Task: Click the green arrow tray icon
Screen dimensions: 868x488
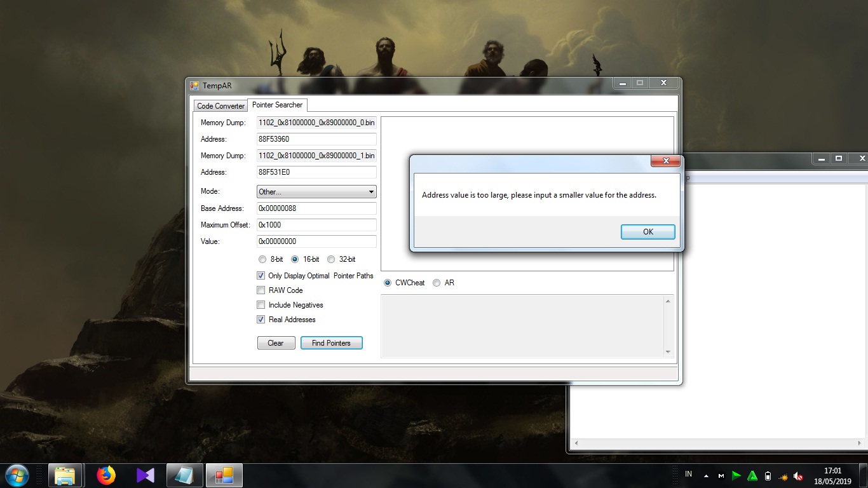Action: 736,476
